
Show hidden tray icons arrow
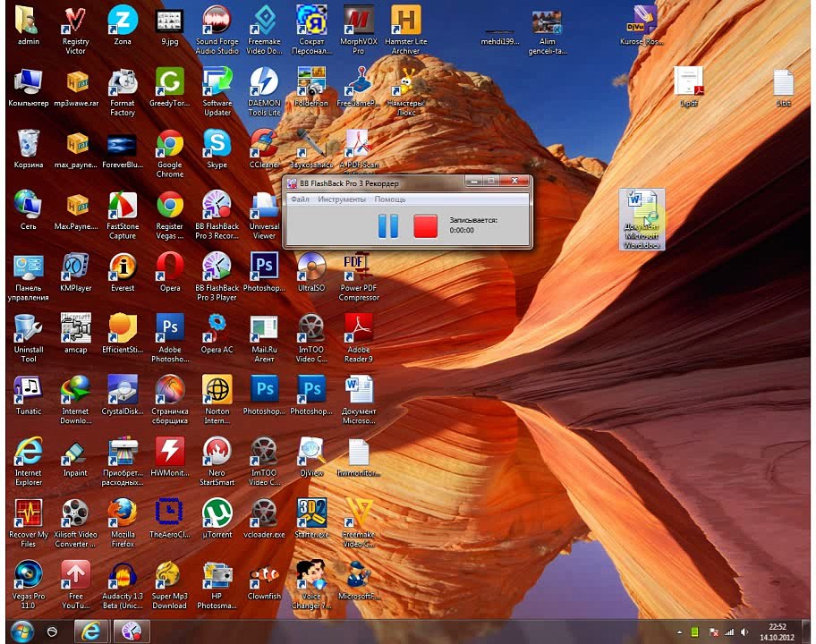point(679,632)
